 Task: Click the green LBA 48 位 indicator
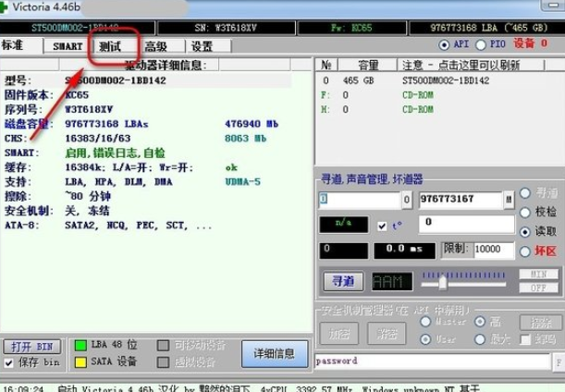pyautogui.click(x=80, y=346)
